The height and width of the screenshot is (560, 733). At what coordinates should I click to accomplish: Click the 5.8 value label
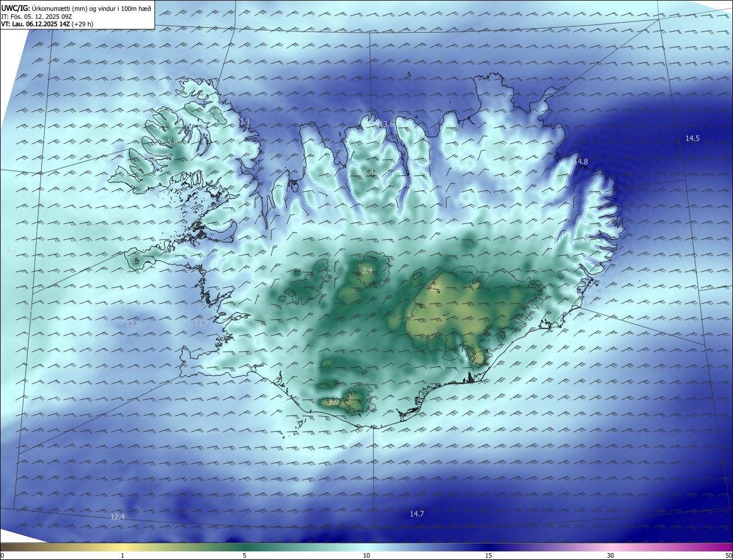172,141
